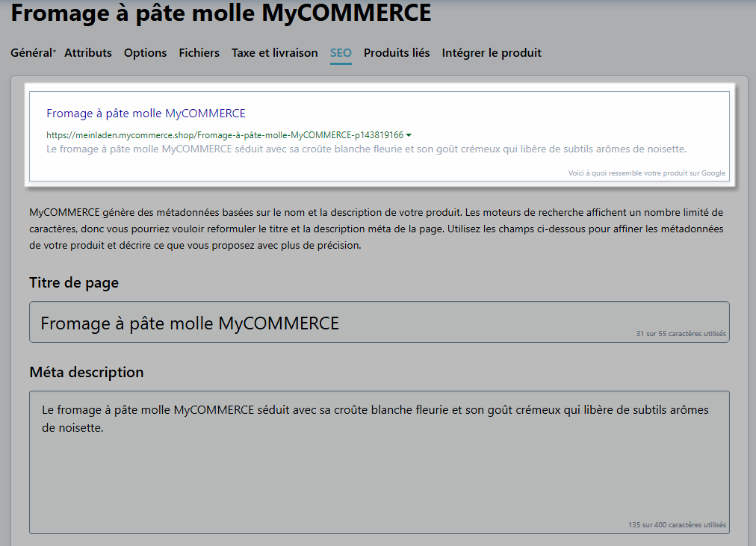756x546 pixels.
Task: Click inside the Méta description text area
Action: [379, 471]
